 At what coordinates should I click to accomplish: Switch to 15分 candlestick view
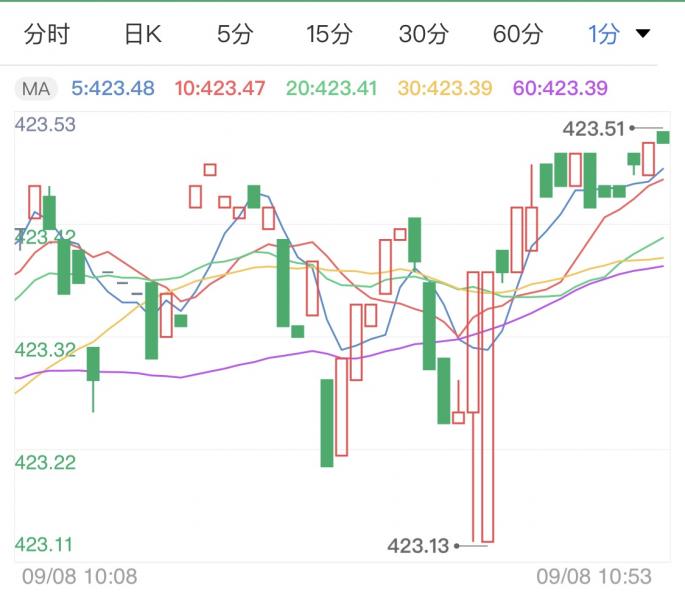coord(329,35)
